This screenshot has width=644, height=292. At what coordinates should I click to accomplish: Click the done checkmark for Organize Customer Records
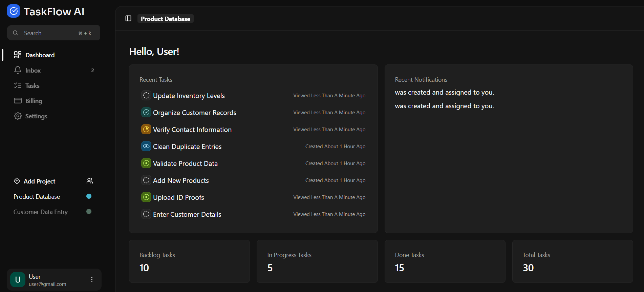(146, 113)
